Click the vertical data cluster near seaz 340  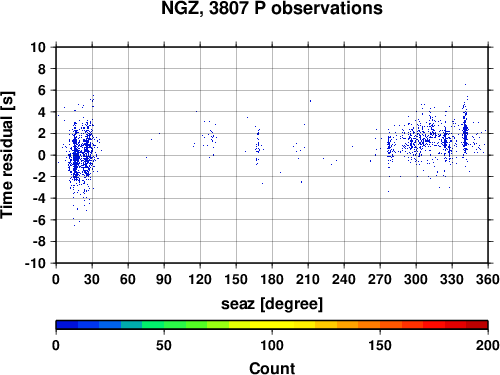[465, 130]
